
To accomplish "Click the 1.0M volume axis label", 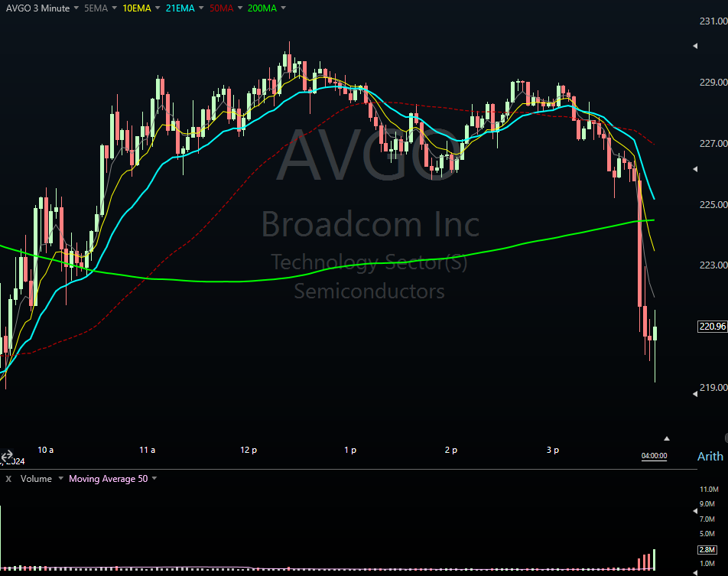I will point(707,564).
